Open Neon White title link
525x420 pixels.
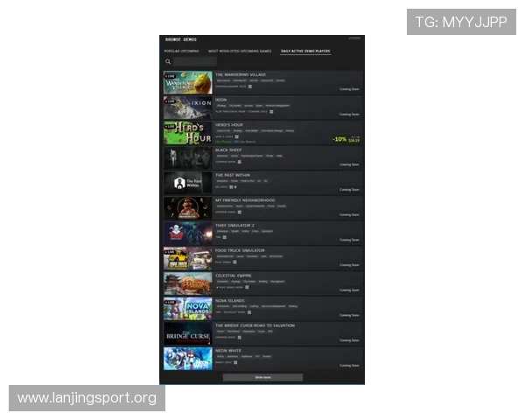pos(228,351)
